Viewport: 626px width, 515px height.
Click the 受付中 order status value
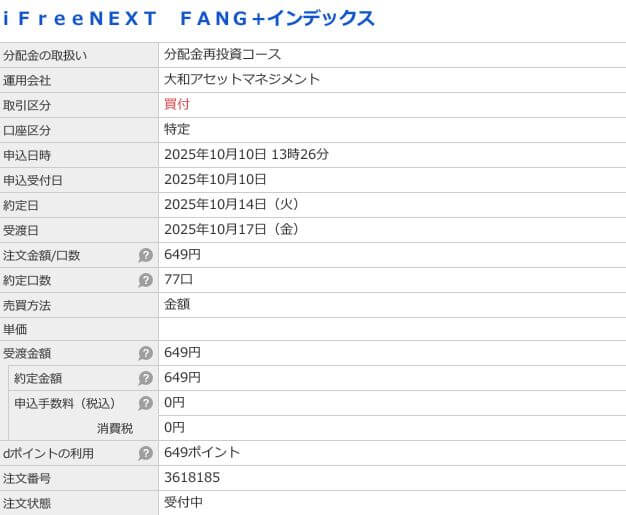point(184,502)
